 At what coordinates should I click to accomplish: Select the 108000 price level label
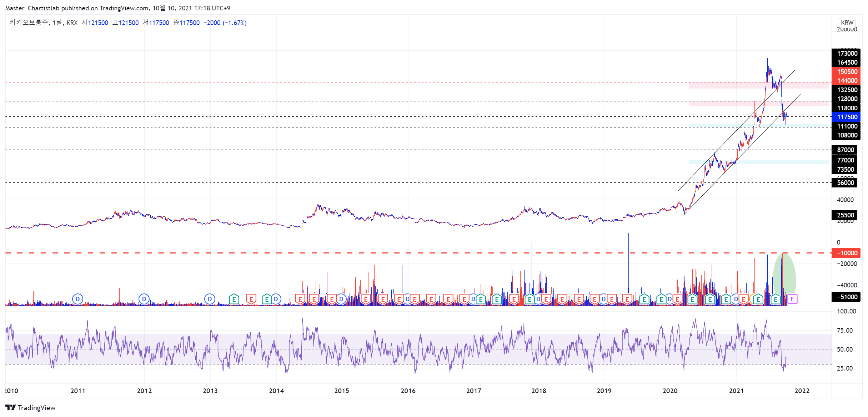click(x=846, y=135)
